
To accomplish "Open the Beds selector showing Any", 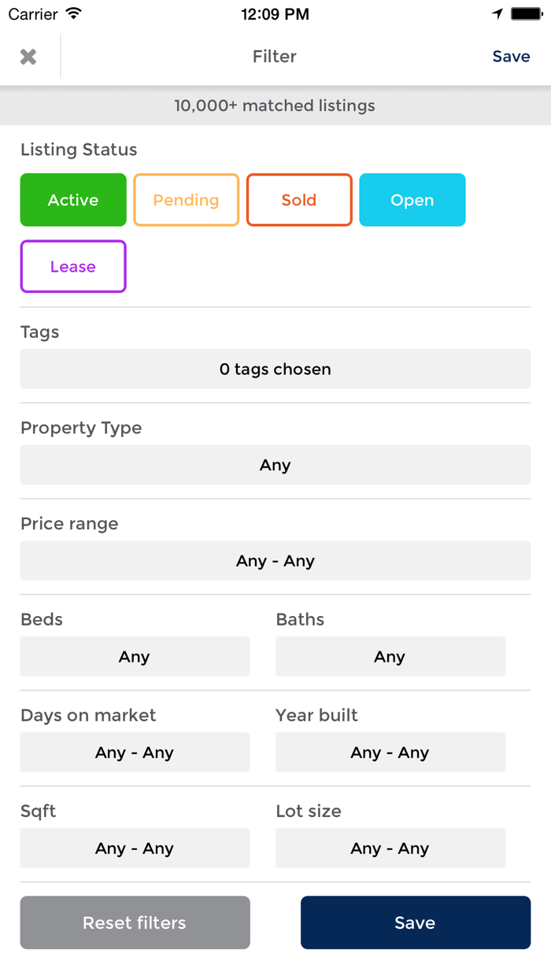I will pyautogui.click(x=135, y=655).
